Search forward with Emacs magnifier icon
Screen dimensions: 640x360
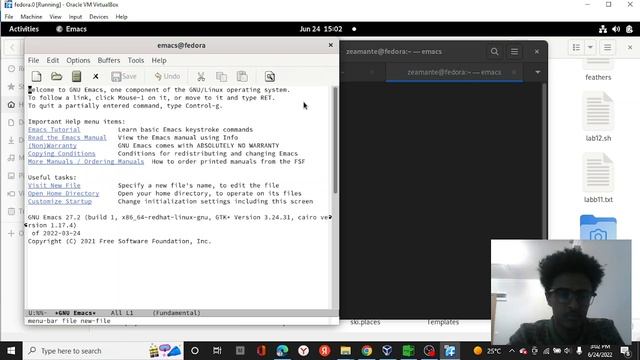(269, 76)
